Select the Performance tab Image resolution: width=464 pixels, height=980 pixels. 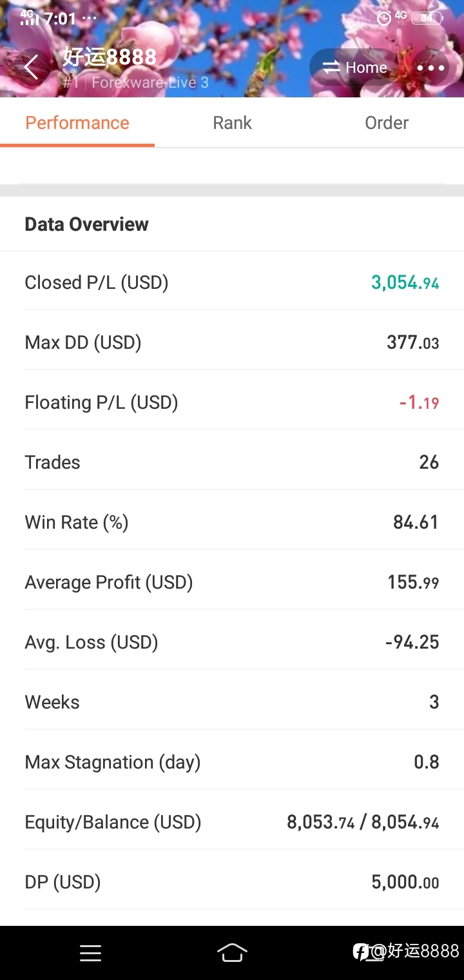point(77,122)
